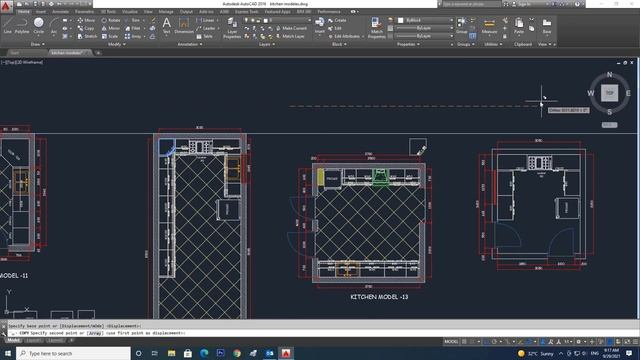Switch to the View ribbon tab

coord(148,12)
